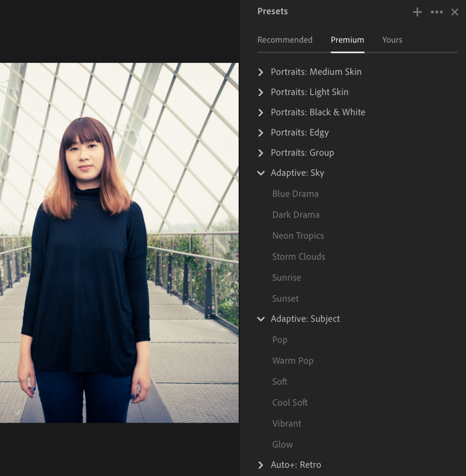
Task: Switch to the Recommended tab
Action: pos(284,40)
